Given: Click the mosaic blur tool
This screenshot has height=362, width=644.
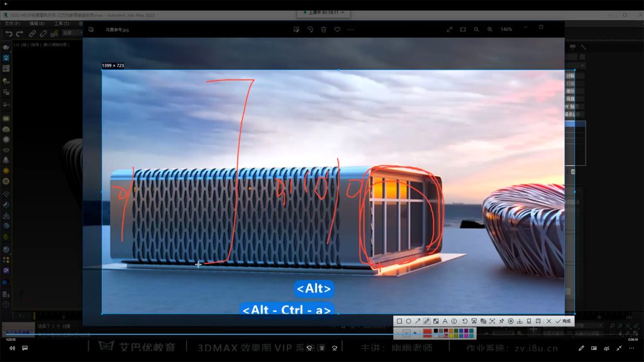Looking at the screenshot, I should (x=436, y=321).
